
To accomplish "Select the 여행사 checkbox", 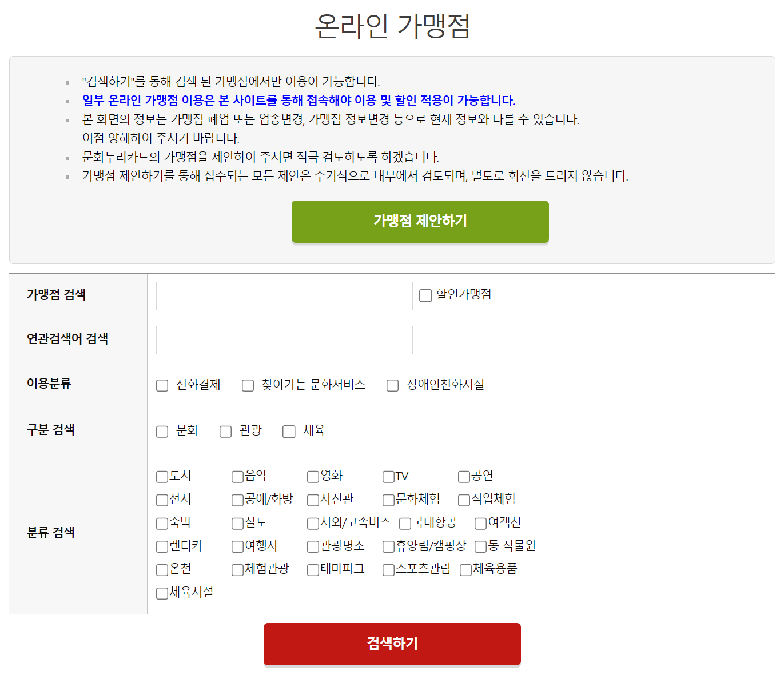I will click(237, 547).
